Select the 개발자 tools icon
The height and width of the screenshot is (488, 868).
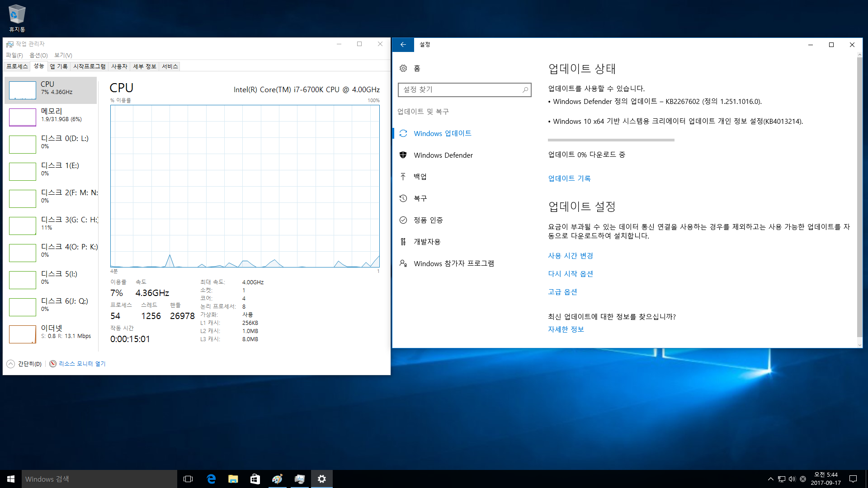[403, 242]
